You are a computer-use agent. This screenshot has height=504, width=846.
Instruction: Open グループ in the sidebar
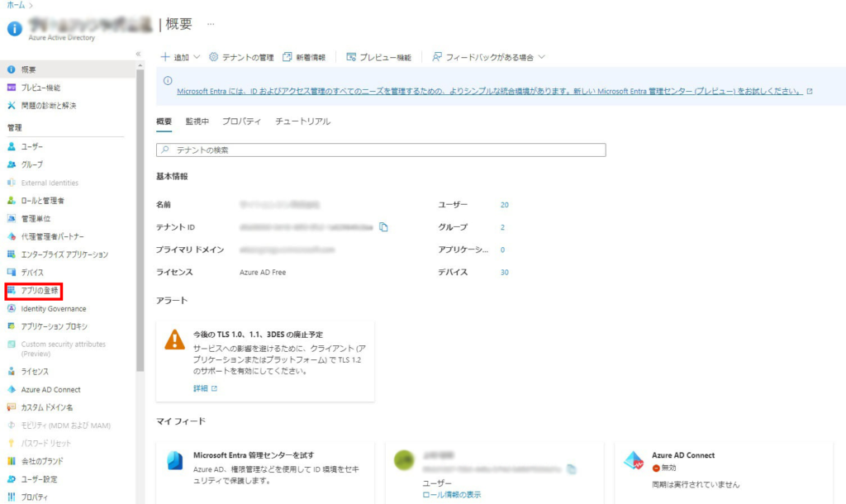coord(32,164)
